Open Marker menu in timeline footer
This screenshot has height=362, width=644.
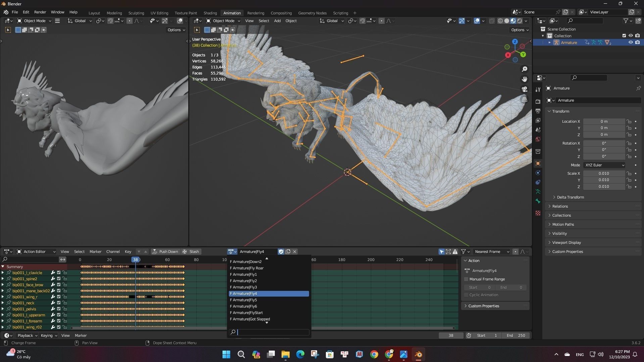coord(81,335)
